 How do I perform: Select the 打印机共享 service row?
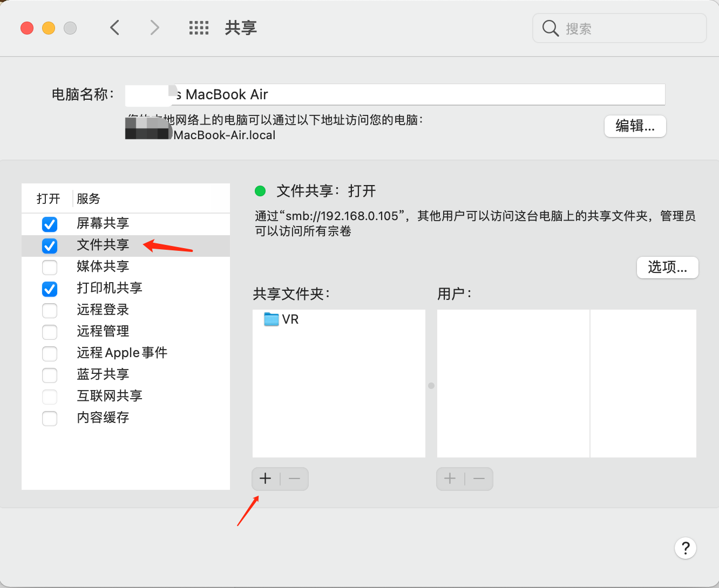coord(126,289)
